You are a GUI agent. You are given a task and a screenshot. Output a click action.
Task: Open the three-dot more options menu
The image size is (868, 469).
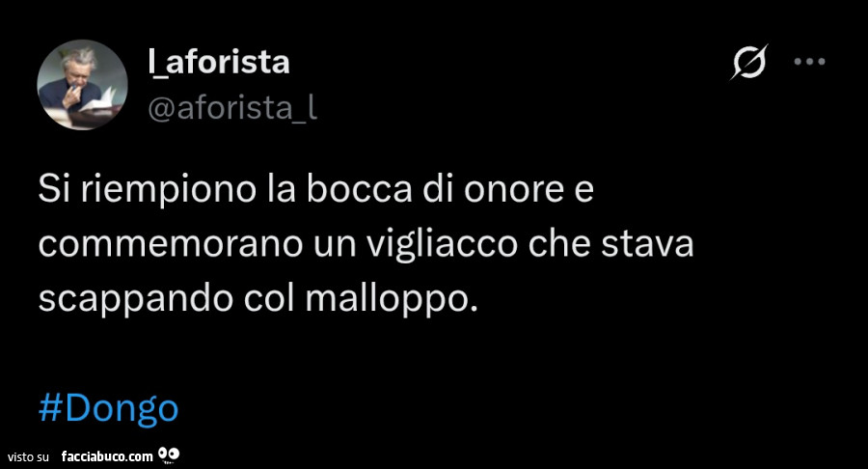[x=809, y=62]
